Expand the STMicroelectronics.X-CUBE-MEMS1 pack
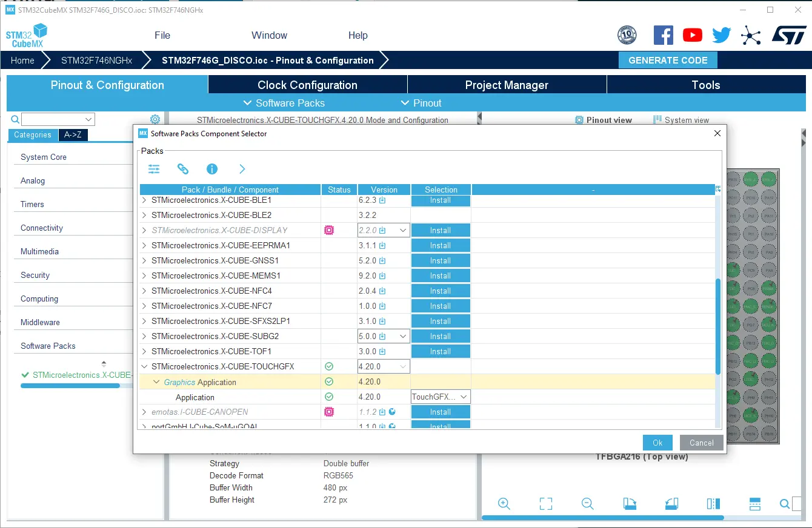Viewport: 812px width, 528px height. (144, 276)
